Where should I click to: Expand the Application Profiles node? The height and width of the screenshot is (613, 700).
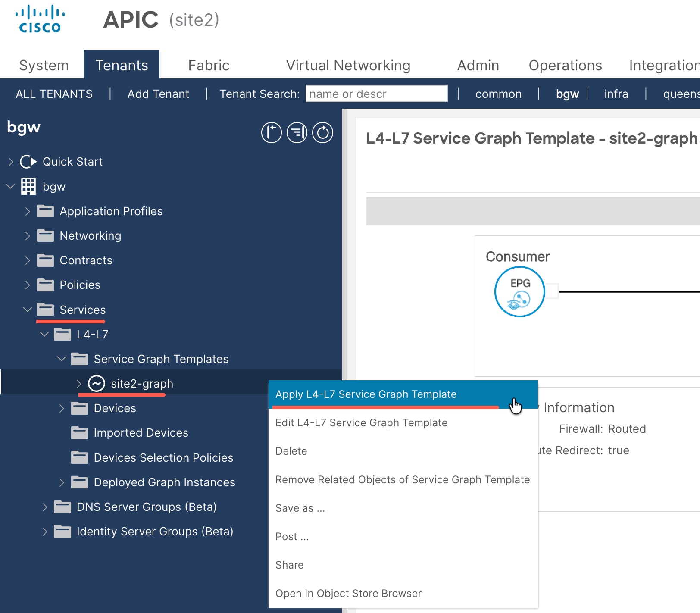pos(28,211)
